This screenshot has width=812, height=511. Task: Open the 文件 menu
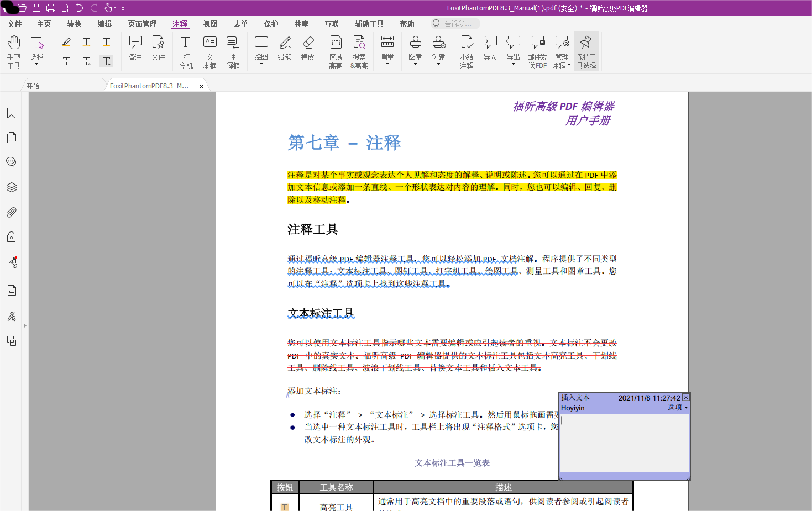[14, 24]
